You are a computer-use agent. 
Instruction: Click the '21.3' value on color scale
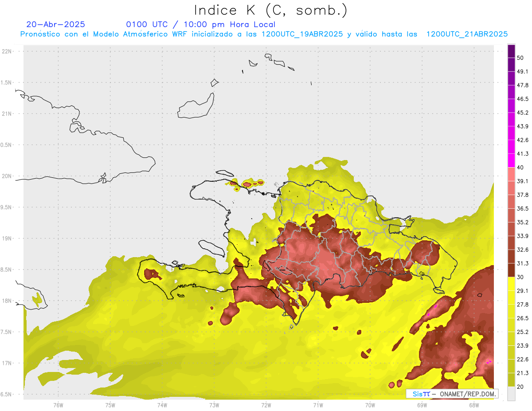[522, 373]
